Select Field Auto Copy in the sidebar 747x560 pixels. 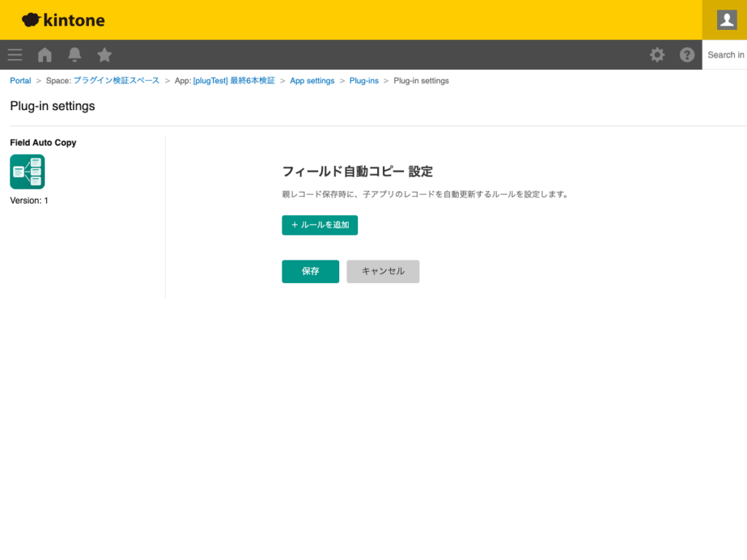pyautogui.click(x=43, y=142)
